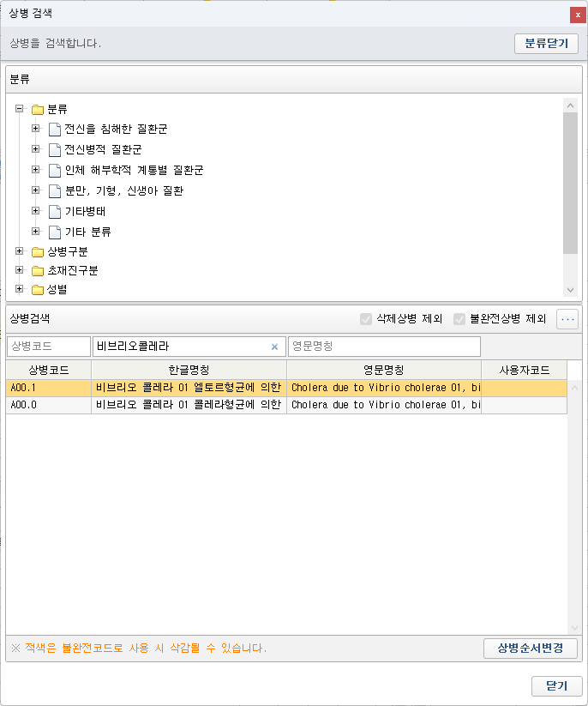Expand the 상병구분 folder node

coord(19,251)
